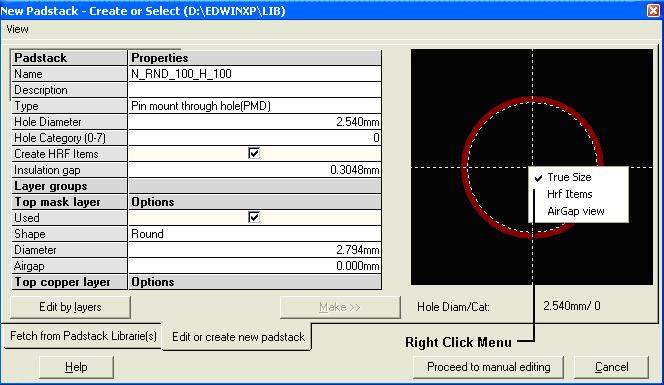This screenshot has height=385, width=664.
Task: Open the Shape field showing Round
Action: click(x=255, y=234)
